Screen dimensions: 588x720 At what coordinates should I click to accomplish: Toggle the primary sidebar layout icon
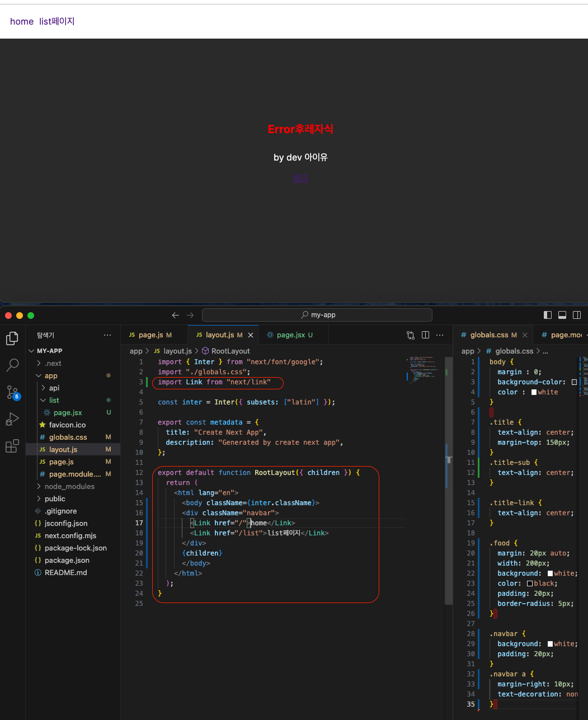coord(548,315)
